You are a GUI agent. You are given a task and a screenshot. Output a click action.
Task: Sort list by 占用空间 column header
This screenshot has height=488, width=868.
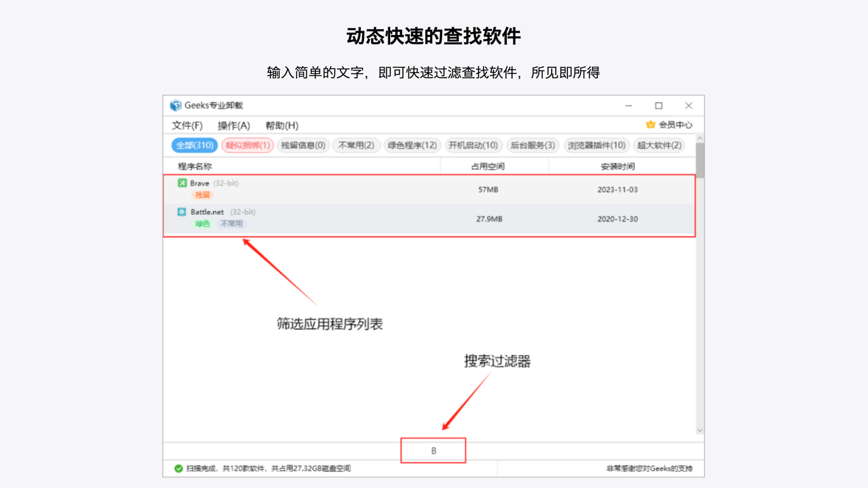488,166
